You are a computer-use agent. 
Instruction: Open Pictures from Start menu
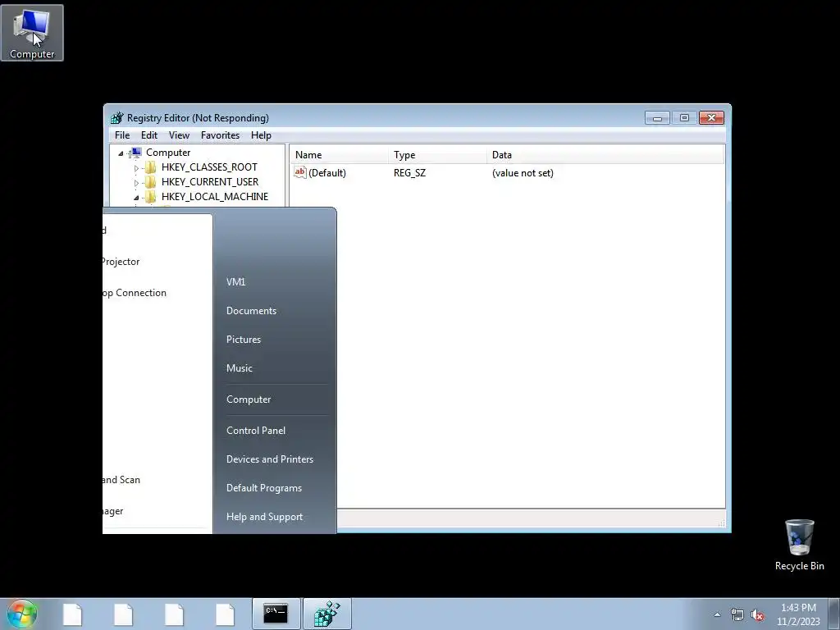[x=243, y=340]
